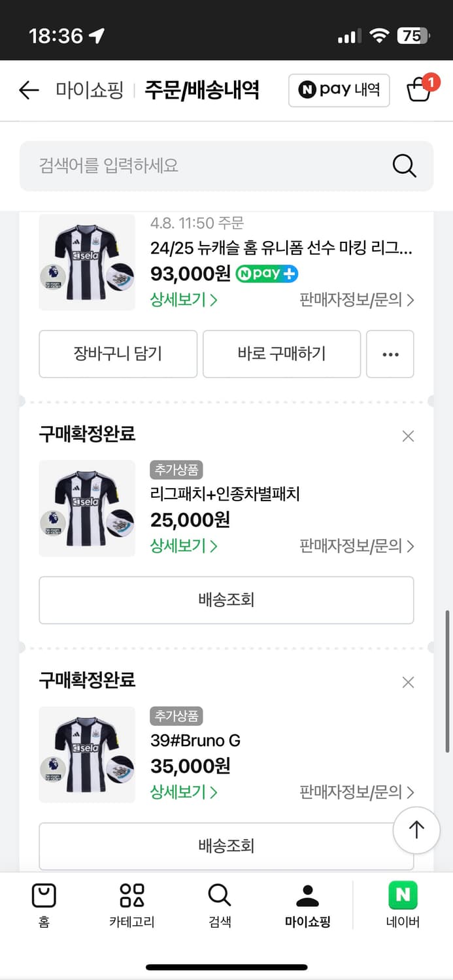
Task: Tap the back arrow at top left
Action: 28,91
